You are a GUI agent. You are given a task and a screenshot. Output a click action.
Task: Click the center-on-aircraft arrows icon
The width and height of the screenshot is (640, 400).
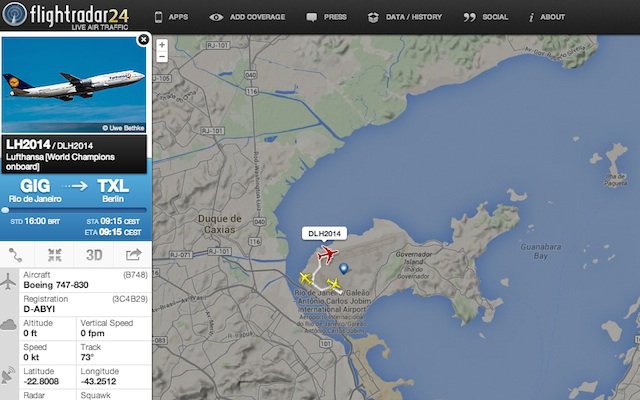[x=54, y=255]
